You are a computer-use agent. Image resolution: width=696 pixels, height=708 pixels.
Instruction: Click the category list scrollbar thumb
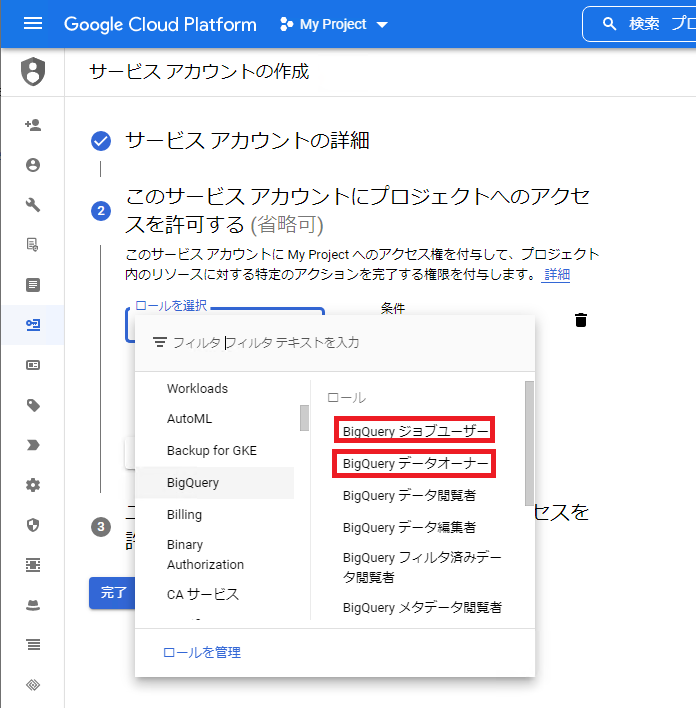(304, 418)
